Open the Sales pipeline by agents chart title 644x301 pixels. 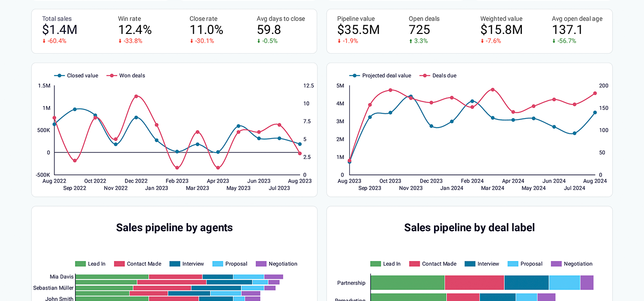point(174,227)
